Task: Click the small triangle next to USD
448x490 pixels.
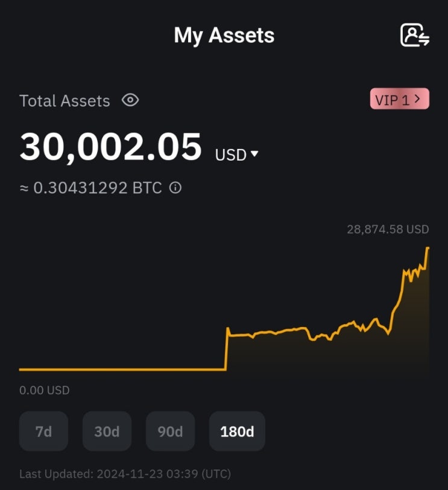Action: 254,153
